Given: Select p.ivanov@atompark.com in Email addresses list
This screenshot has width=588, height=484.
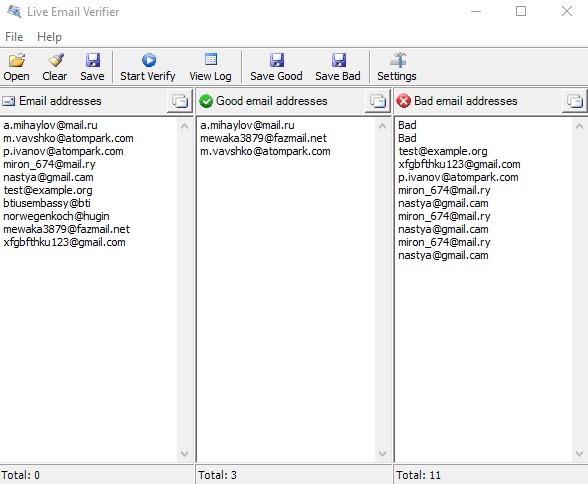Looking at the screenshot, I should (x=63, y=151).
